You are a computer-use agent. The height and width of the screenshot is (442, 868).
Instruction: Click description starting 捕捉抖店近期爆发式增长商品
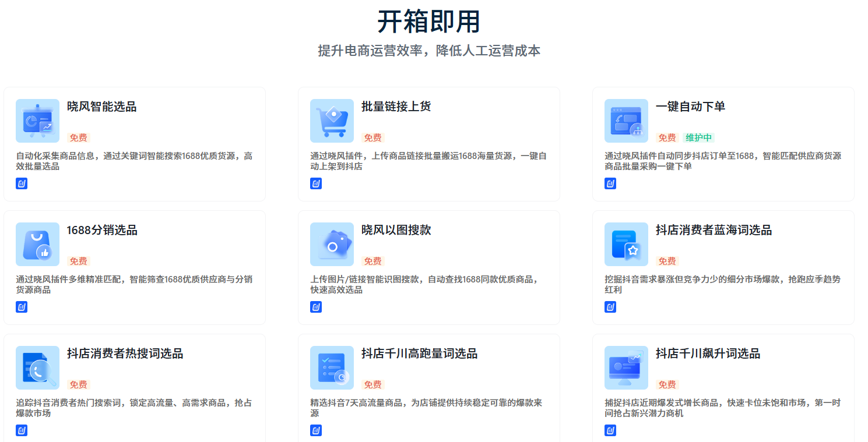(x=723, y=408)
